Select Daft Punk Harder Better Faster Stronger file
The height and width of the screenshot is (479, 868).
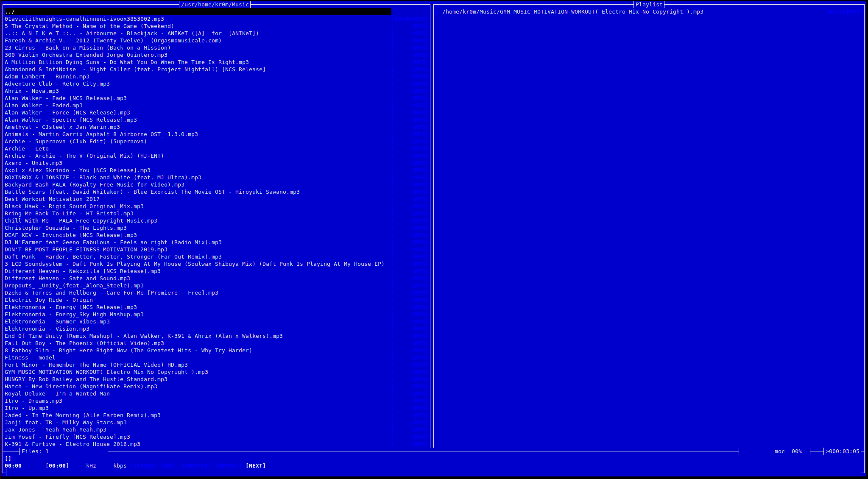coord(113,257)
